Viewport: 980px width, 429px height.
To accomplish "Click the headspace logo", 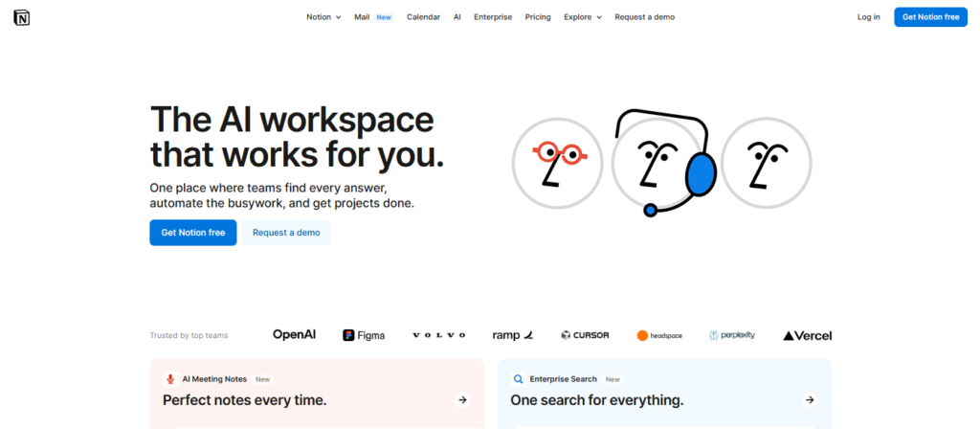I will (659, 336).
